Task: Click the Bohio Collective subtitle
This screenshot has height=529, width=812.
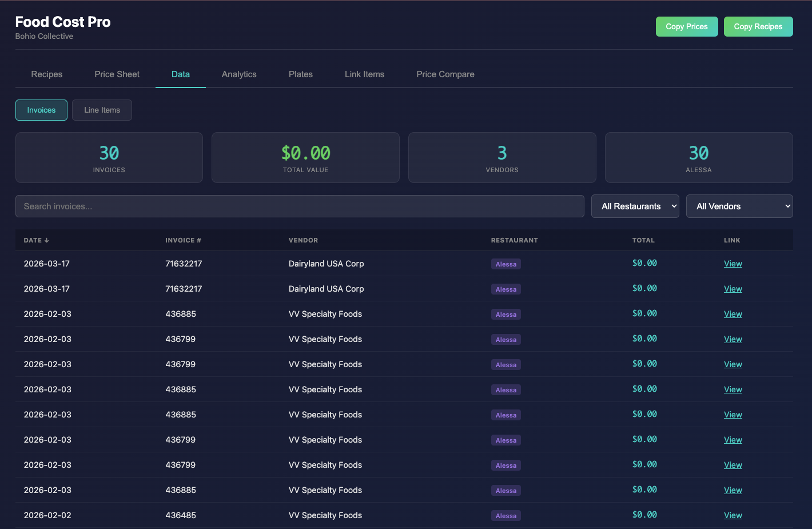Action: point(44,36)
